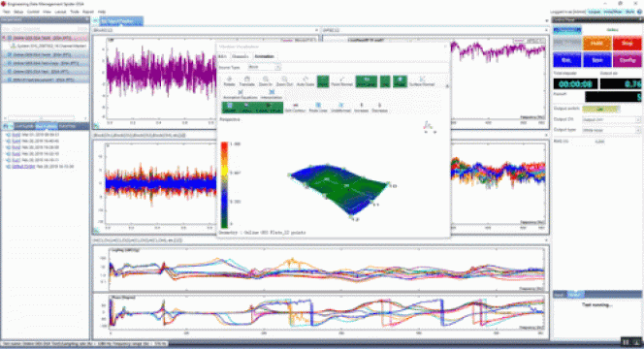
Task: Click the Surface Normal icon
Action: click(422, 81)
